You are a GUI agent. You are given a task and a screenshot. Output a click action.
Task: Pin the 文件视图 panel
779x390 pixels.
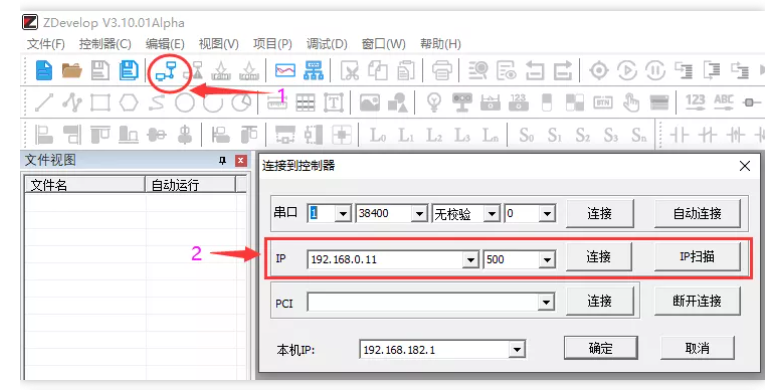[x=223, y=160]
